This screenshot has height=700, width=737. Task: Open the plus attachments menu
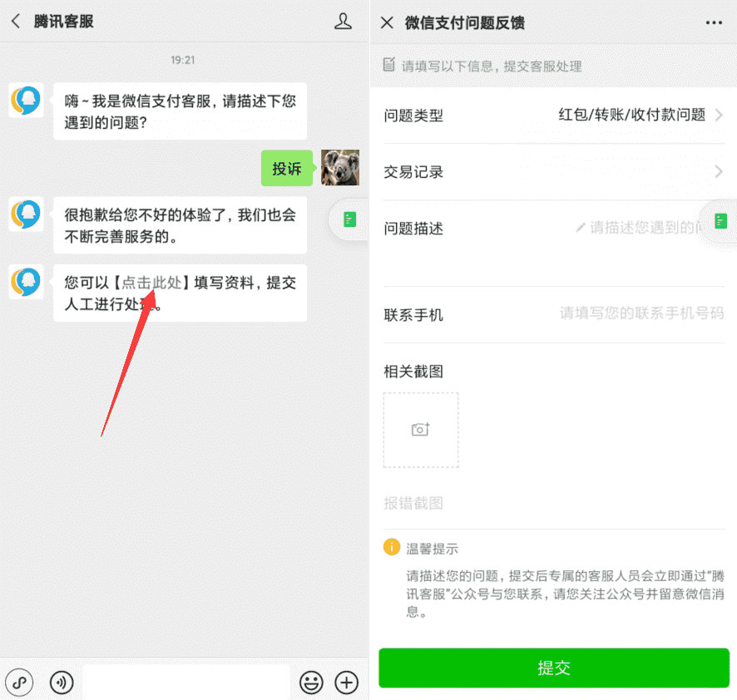pyautogui.click(x=347, y=683)
